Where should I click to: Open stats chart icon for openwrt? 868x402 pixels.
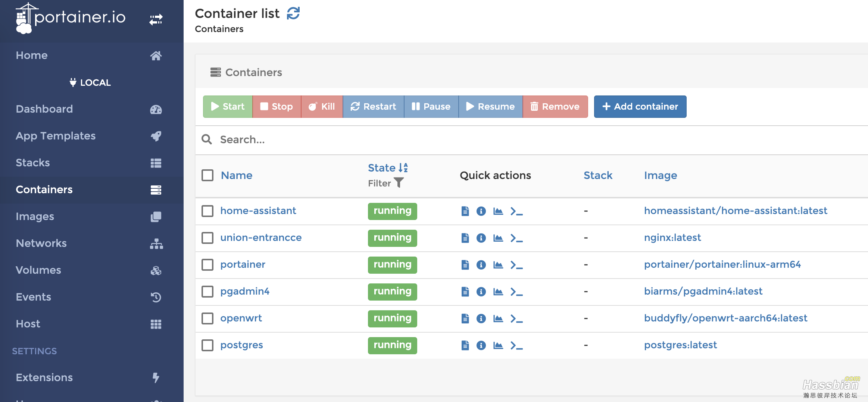point(498,318)
